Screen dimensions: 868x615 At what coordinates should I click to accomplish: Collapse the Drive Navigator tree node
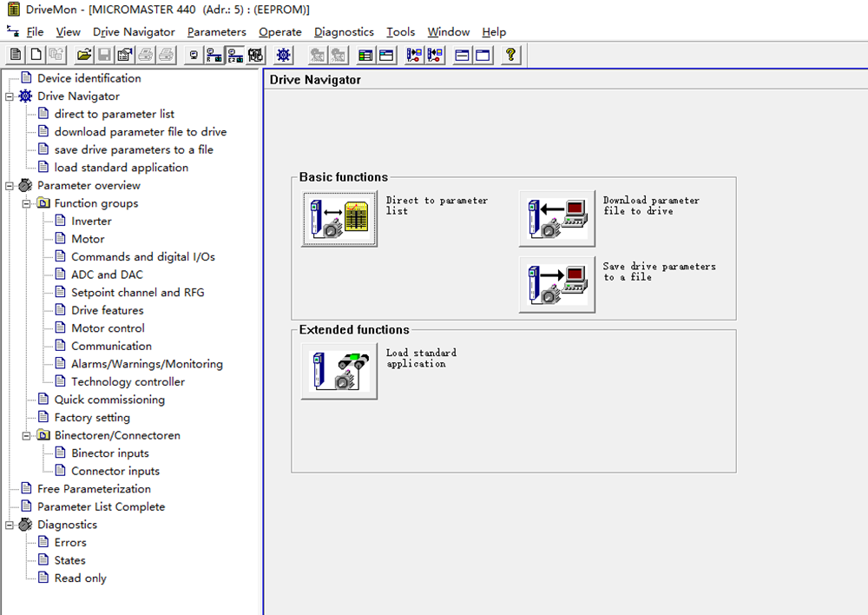pos(10,96)
